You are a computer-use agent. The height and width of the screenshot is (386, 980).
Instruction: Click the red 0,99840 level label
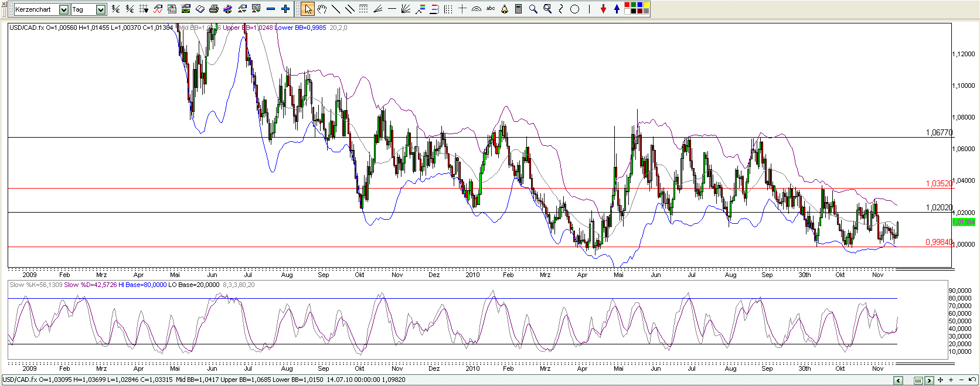(x=938, y=242)
